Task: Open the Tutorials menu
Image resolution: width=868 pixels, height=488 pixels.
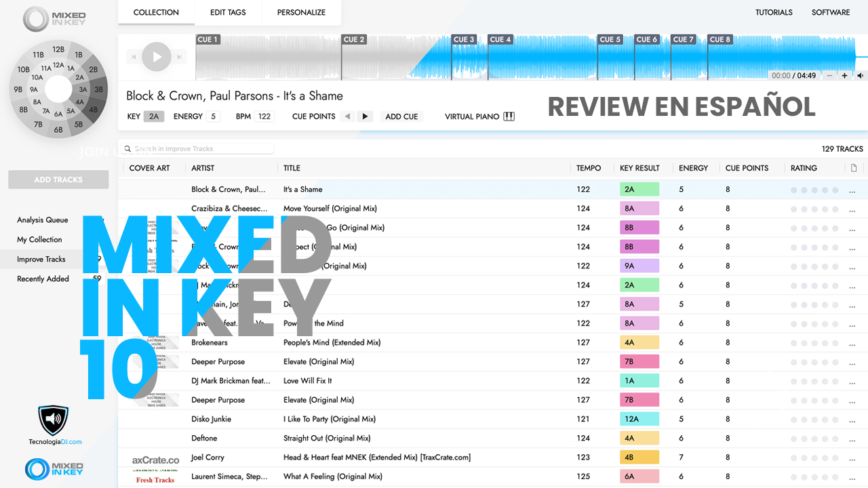Action: click(x=774, y=12)
